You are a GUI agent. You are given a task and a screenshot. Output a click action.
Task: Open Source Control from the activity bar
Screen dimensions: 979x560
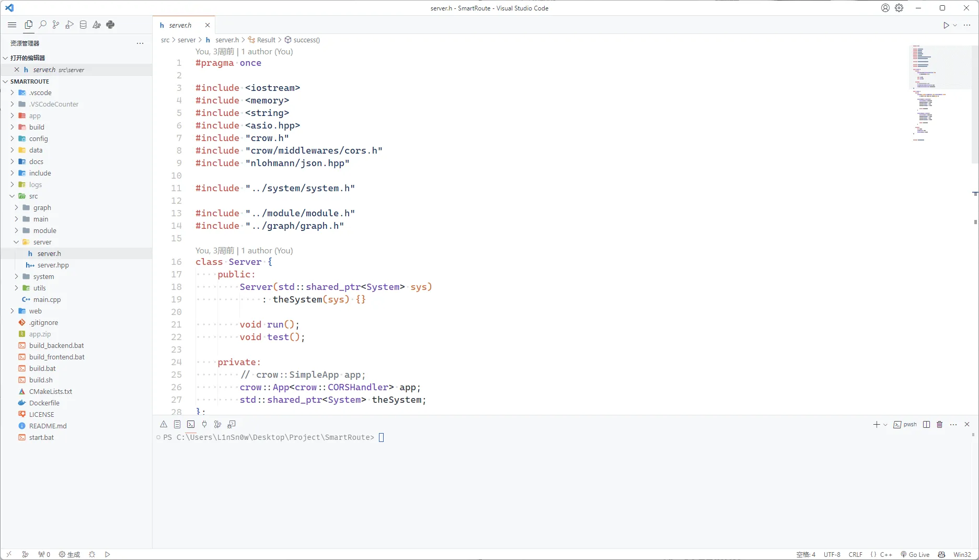click(x=56, y=25)
